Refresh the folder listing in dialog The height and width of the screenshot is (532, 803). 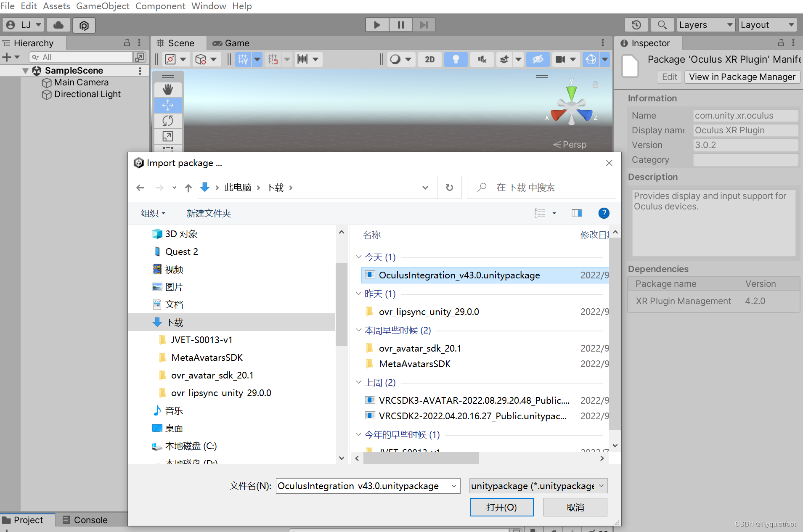(x=449, y=188)
